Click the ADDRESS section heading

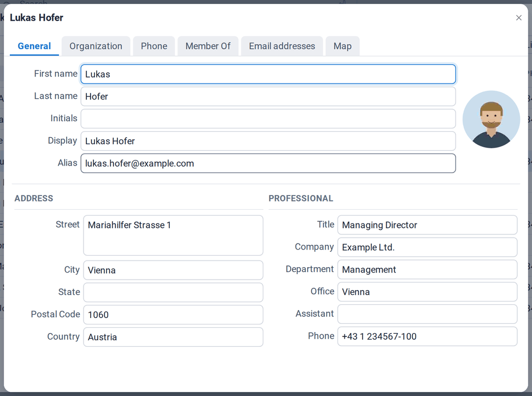[x=34, y=198]
